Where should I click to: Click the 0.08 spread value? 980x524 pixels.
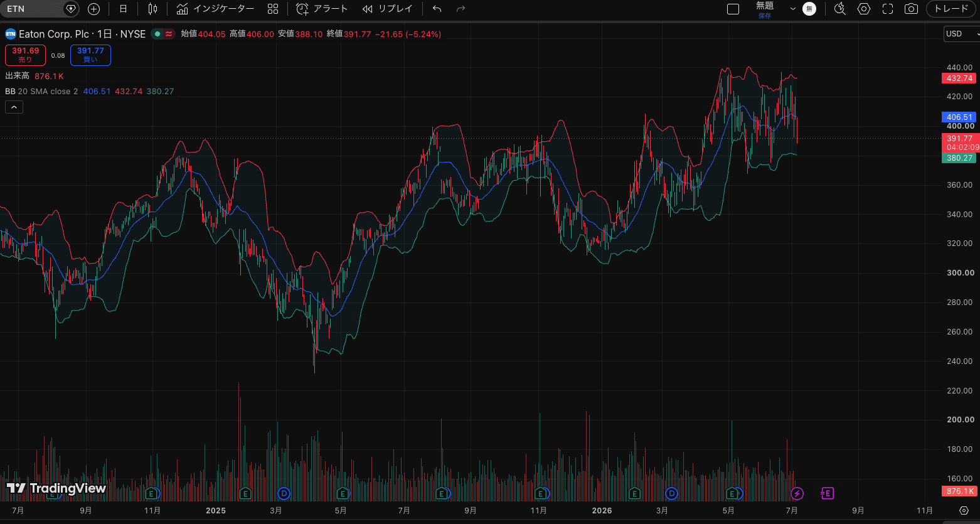(58, 56)
